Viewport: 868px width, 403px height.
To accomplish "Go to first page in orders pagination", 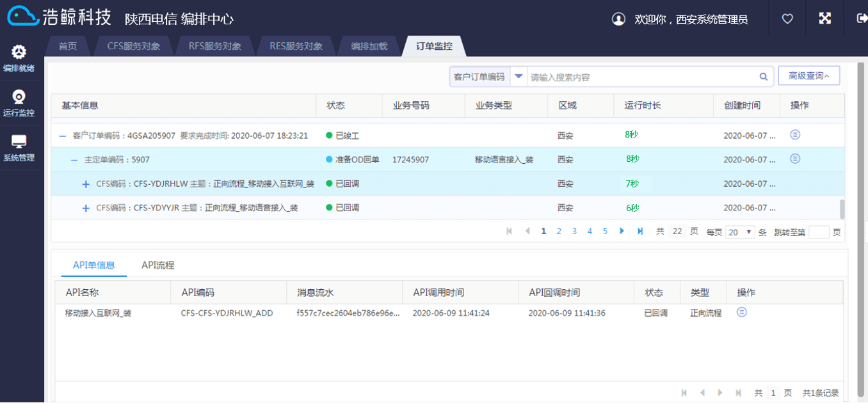I will 510,232.
